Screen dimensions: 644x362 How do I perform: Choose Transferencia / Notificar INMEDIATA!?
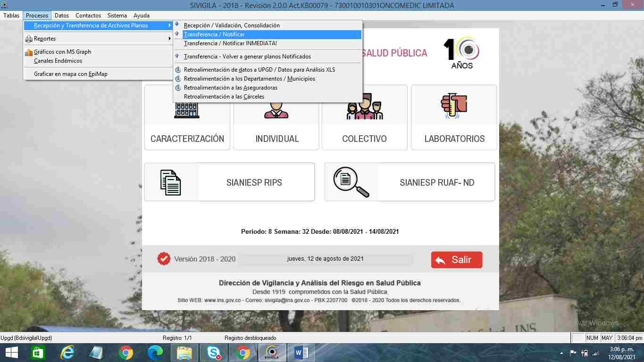coord(230,43)
